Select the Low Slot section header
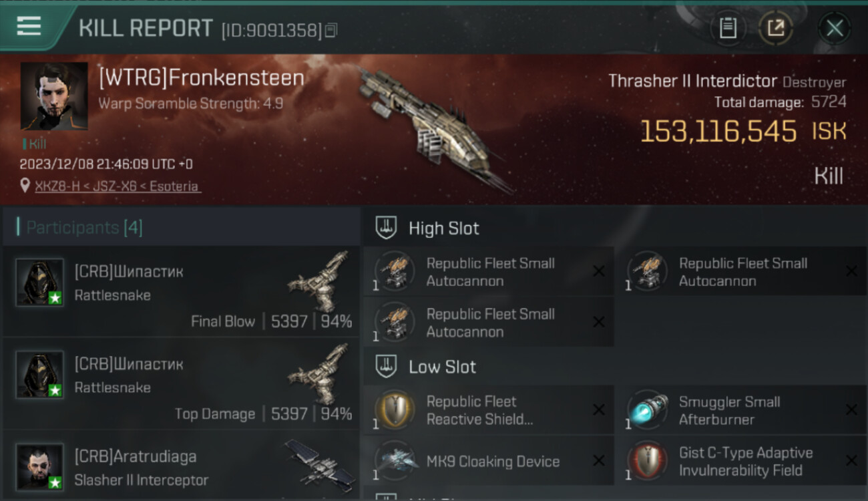 pos(427,367)
